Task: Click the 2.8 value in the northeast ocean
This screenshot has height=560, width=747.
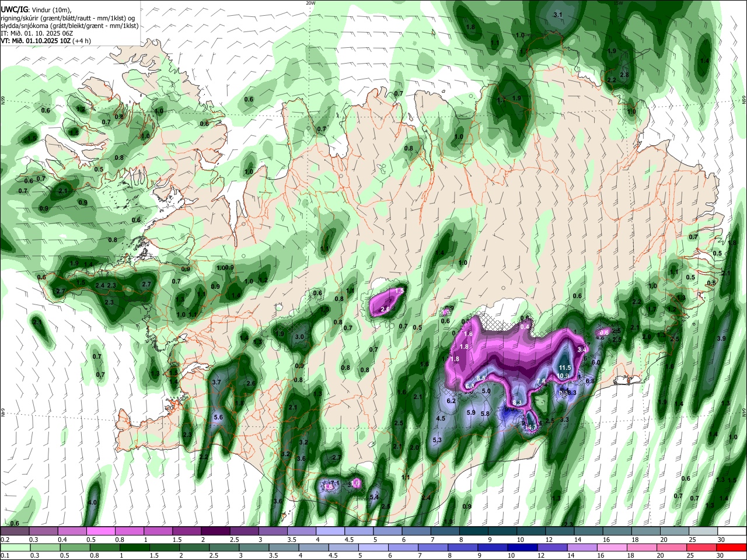Action: 624,75
